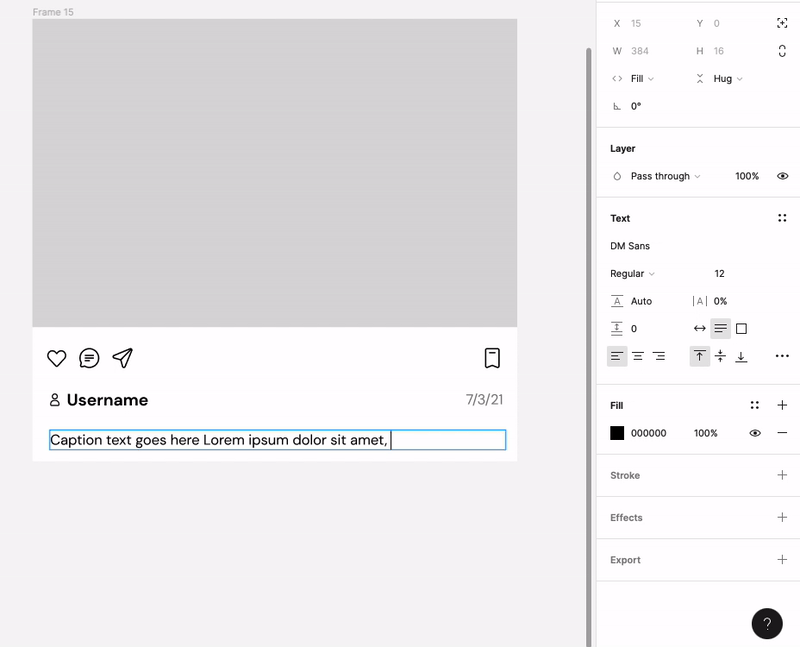Align text right

point(659,356)
